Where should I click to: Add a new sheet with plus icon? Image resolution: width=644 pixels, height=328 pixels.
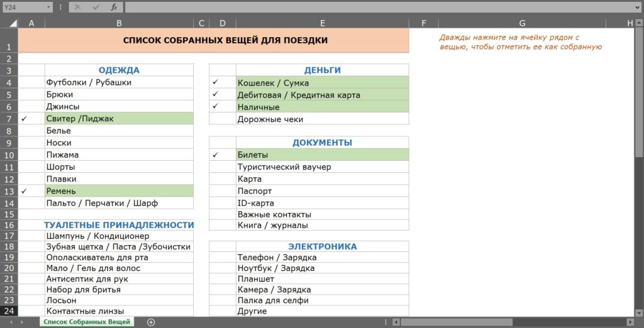click(x=151, y=322)
